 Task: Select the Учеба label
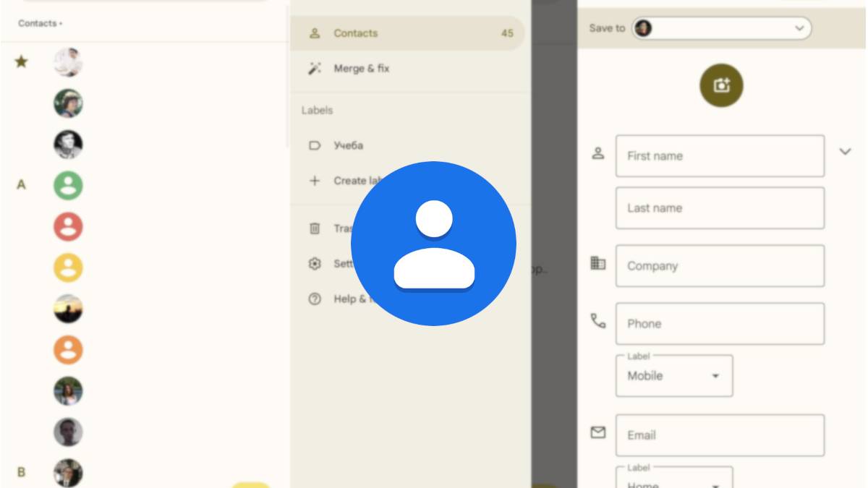click(x=408, y=145)
